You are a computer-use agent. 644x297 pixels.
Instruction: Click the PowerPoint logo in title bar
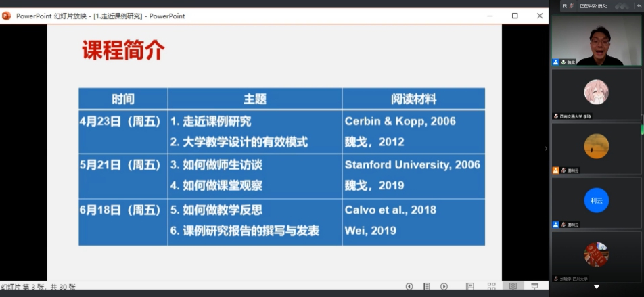(7, 16)
